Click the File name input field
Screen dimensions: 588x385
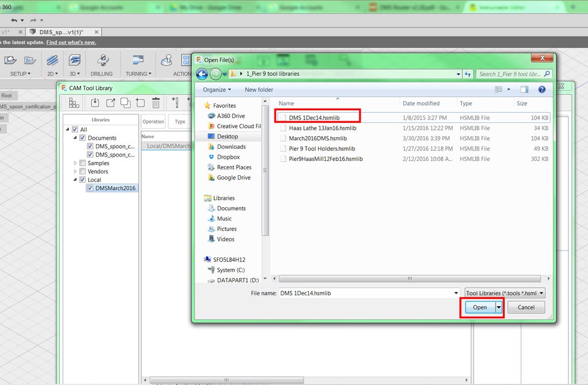click(x=366, y=293)
